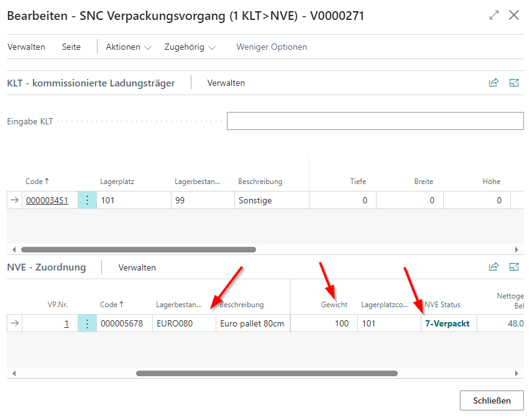532x416 pixels.
Task: Click the KLT table horizontal scrollbar
Action: pyautogui.click(x=138, y=249)
